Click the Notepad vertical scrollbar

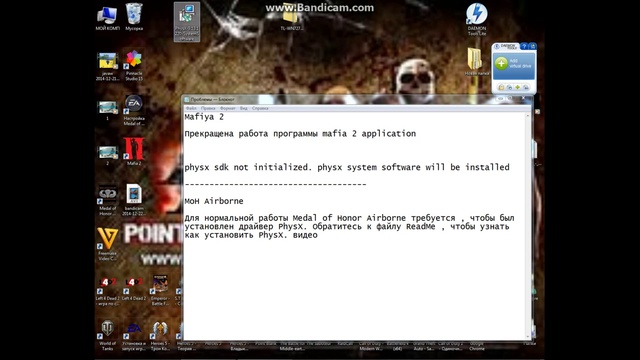click(527, 227)
